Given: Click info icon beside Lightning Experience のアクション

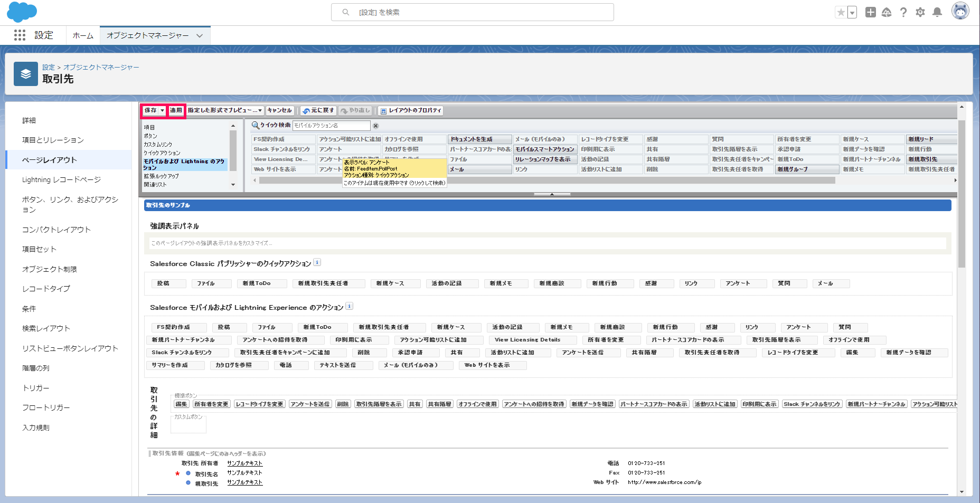Looking at the screenshot, I should click(x=349, y=306).
